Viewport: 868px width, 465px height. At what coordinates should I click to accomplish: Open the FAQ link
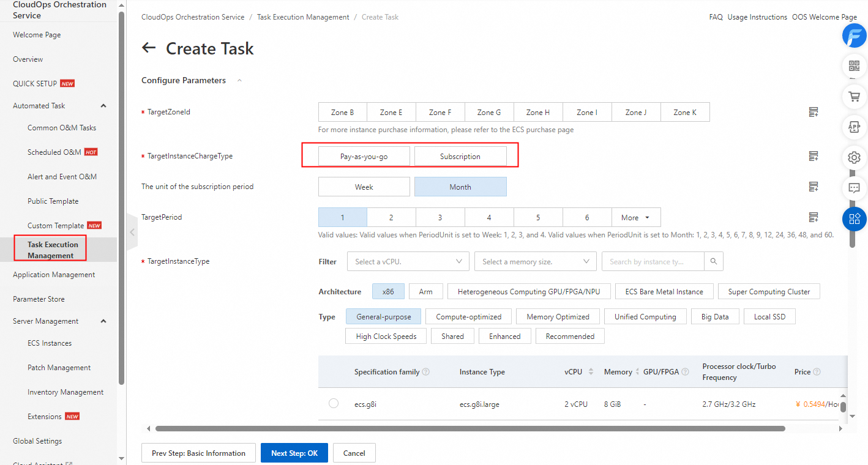[716, 17]
